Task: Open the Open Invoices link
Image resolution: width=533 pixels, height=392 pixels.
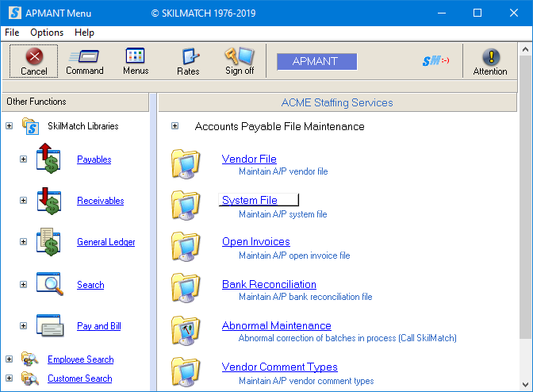Action: point(256,242)
